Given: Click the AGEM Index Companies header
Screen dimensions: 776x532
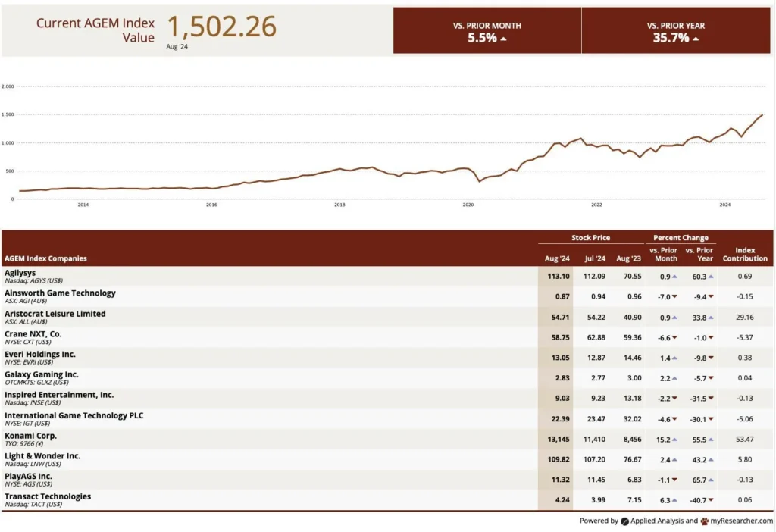Looking at the screenshot, I should [x=45, y=258].
